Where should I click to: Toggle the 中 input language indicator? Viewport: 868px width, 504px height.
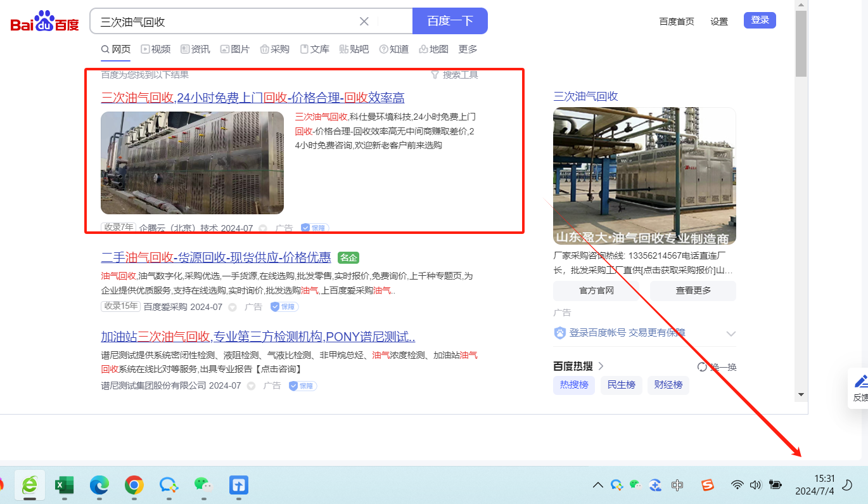[677, 486]
